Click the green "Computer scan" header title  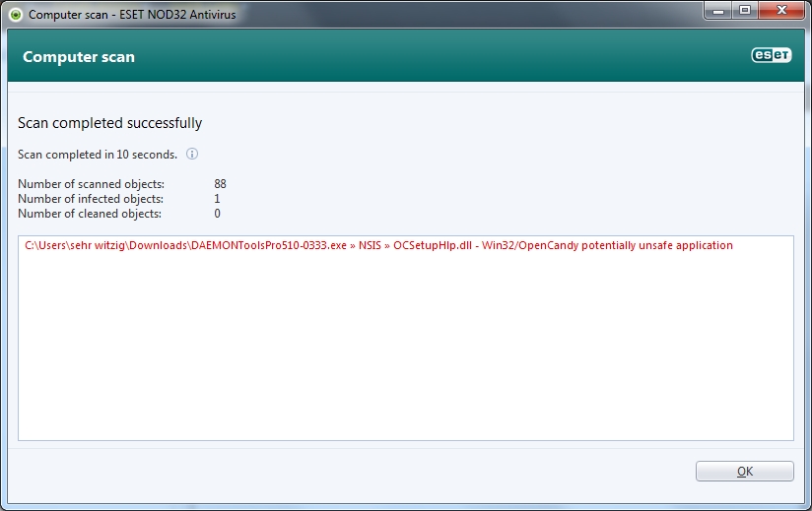coord(79,57)
